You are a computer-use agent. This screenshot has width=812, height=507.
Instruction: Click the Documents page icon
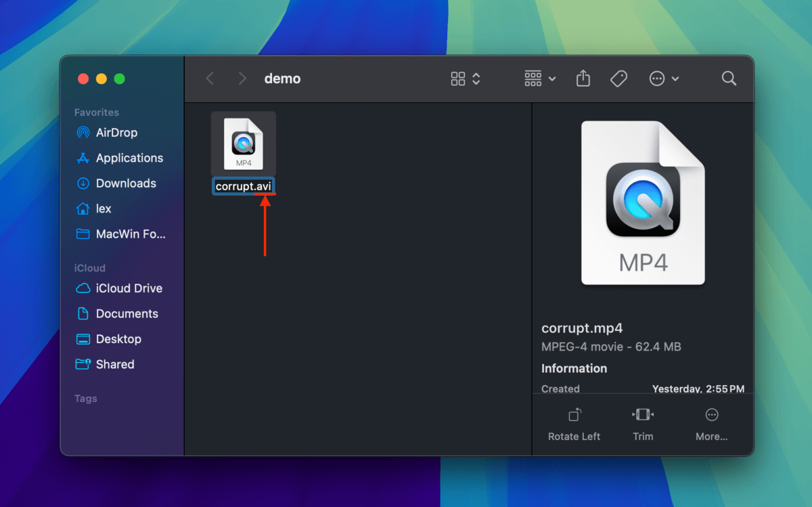(x=83, y=313)
